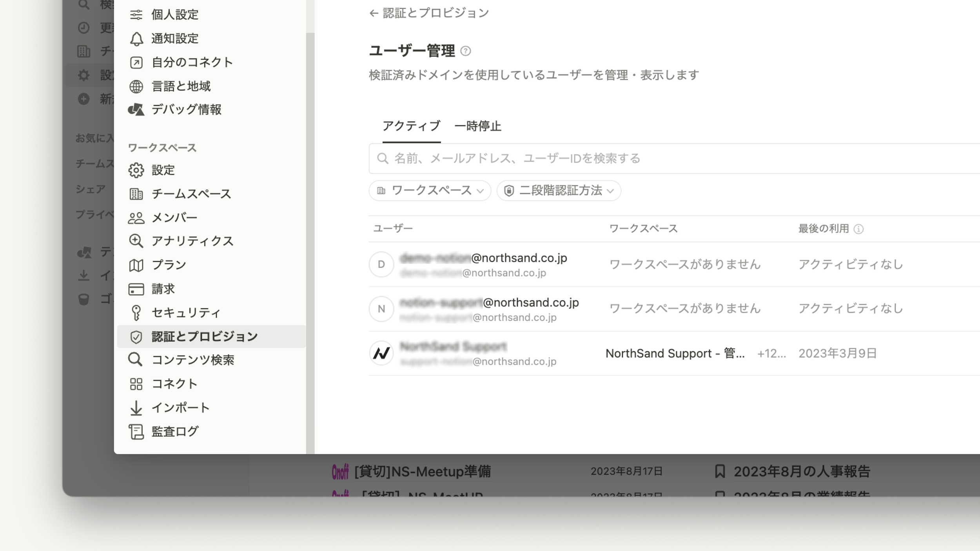Click the info icon next to 最後の利用

tap(858, 229)
